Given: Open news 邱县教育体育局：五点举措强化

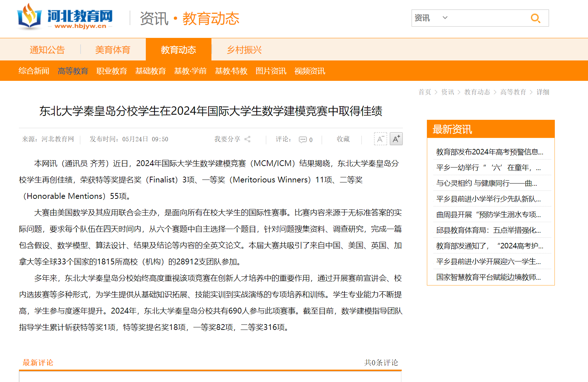Looking at the screenshot, I should coord(488,230).
